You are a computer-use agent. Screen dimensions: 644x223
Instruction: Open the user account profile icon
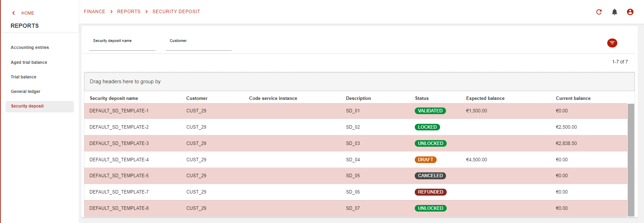pos(630,12)
